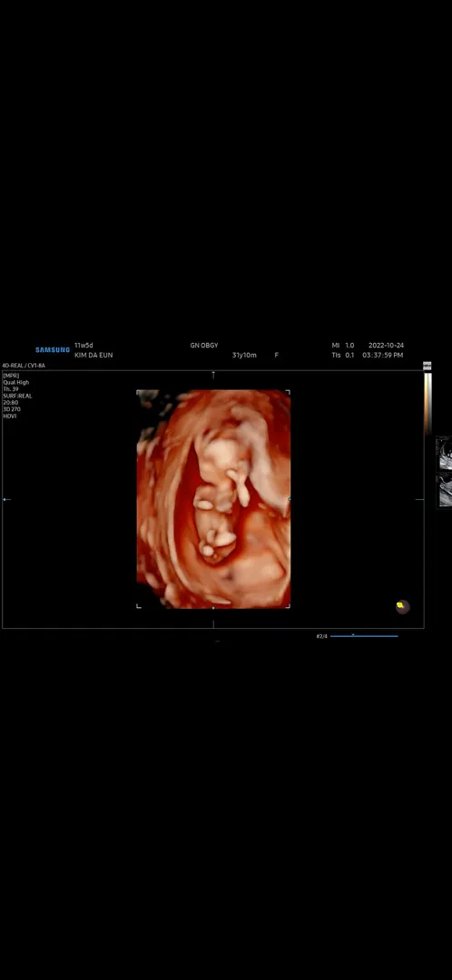
Task: Select the top-left ROI corner handle
Action: pos(139,392)
